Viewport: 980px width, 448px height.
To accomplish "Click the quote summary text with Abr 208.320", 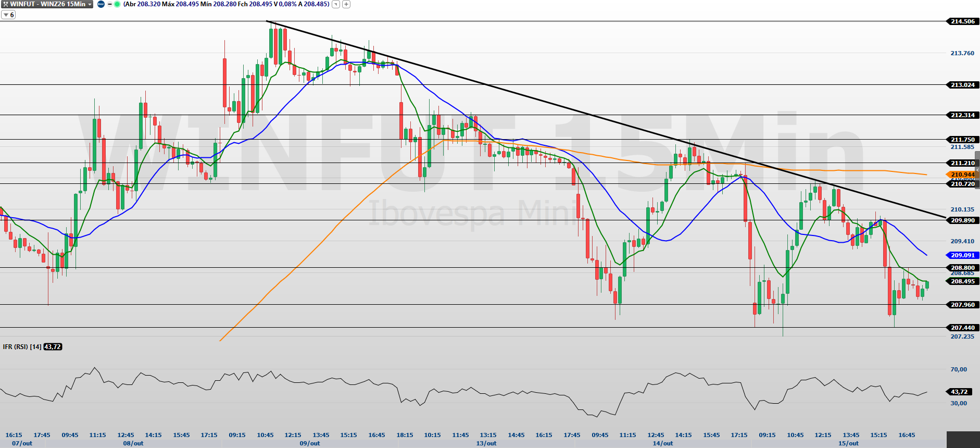I will [x=227, y=4].
